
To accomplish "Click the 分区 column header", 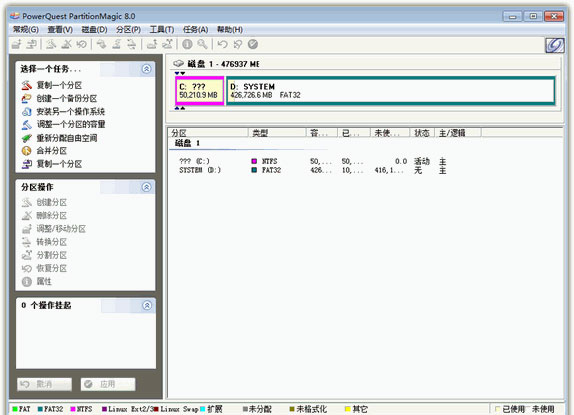I will coord(208,132).
